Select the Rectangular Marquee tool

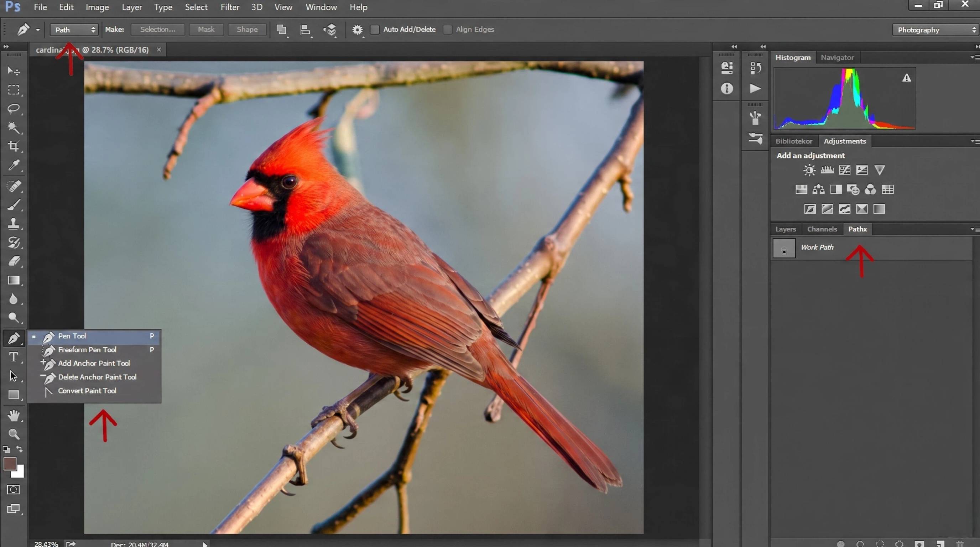tap(14, 90)
